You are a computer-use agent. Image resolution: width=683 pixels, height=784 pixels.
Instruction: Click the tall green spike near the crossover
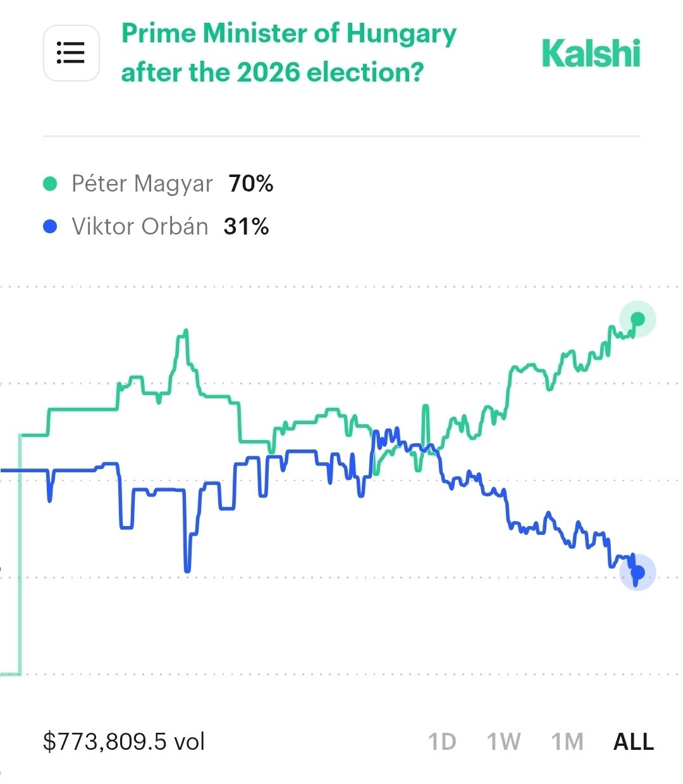pos(426,408)
